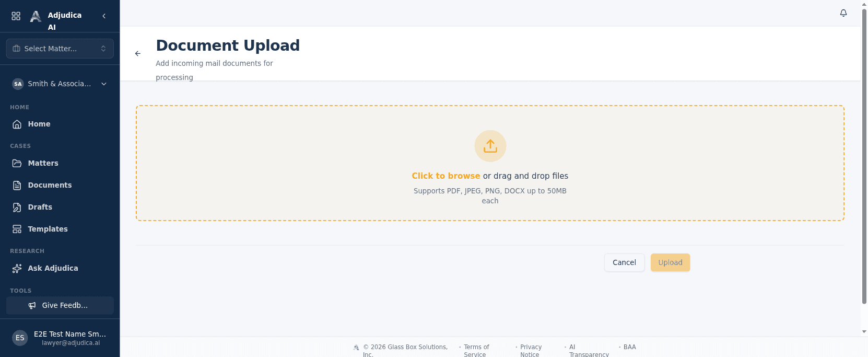This screenshot has height=357, width=868.
Task: Go back with the left arrow
Action: (x=138, y=53)
